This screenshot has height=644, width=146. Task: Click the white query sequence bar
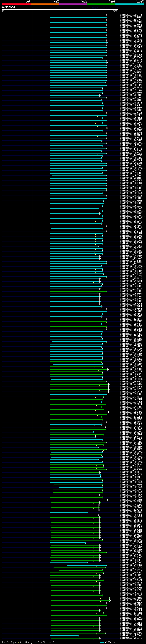point(60,10)
